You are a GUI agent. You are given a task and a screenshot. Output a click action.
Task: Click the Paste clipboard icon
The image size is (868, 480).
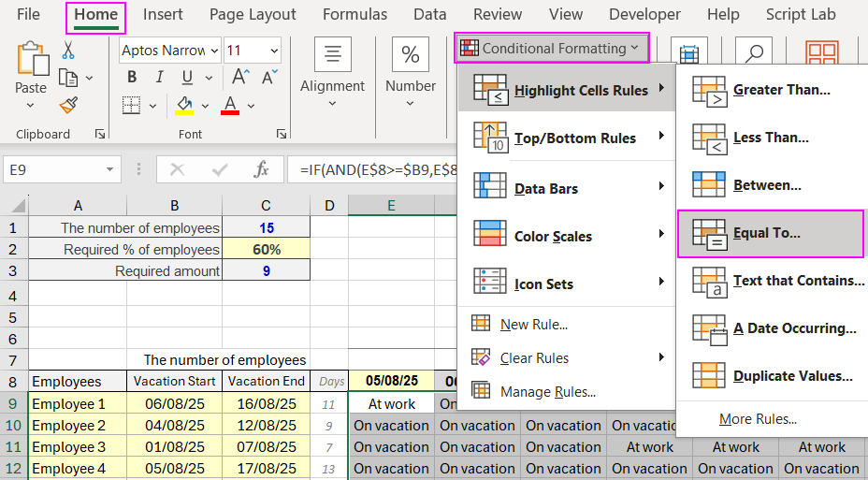(32, 58)
